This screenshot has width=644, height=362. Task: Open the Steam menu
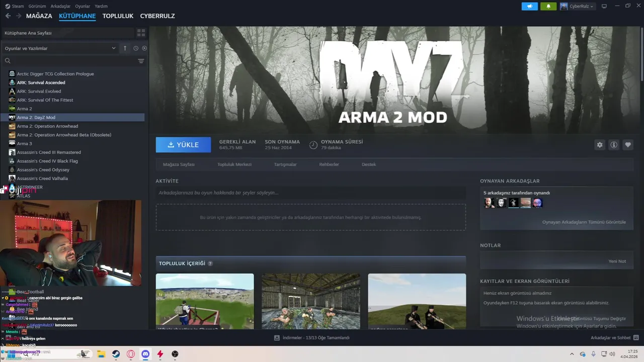coord(15,6)
